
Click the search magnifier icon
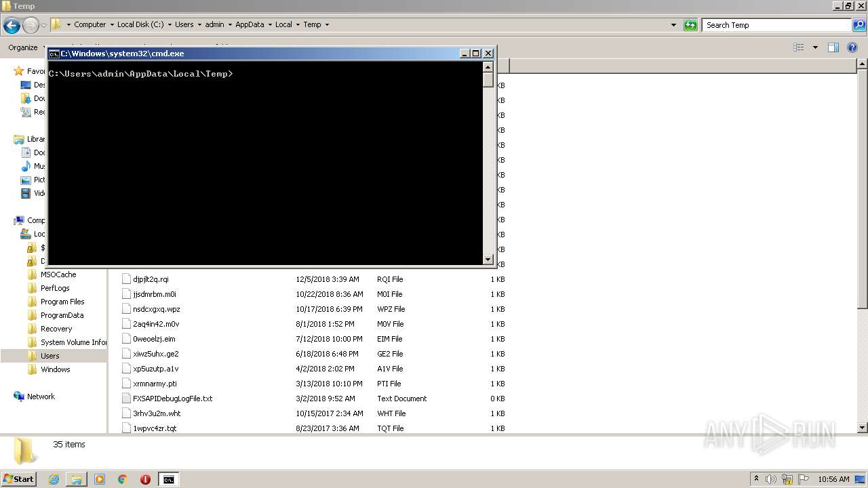(859, 25)
